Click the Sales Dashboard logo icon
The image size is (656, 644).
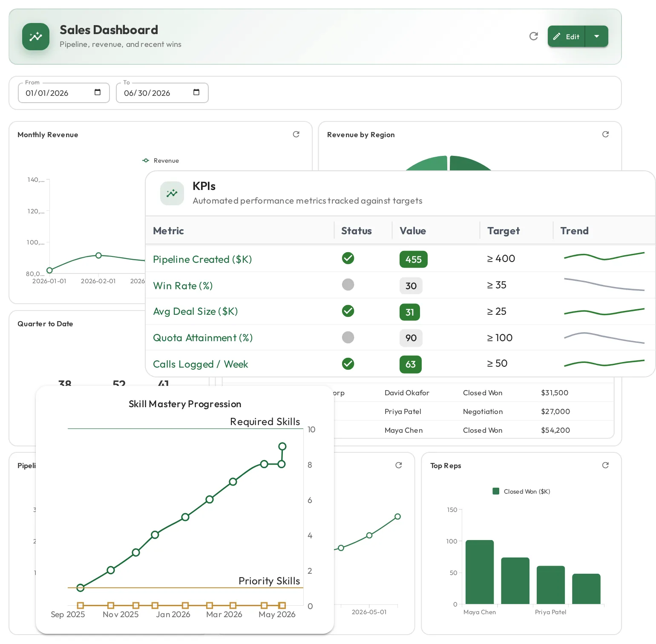[x=36, y=37]
